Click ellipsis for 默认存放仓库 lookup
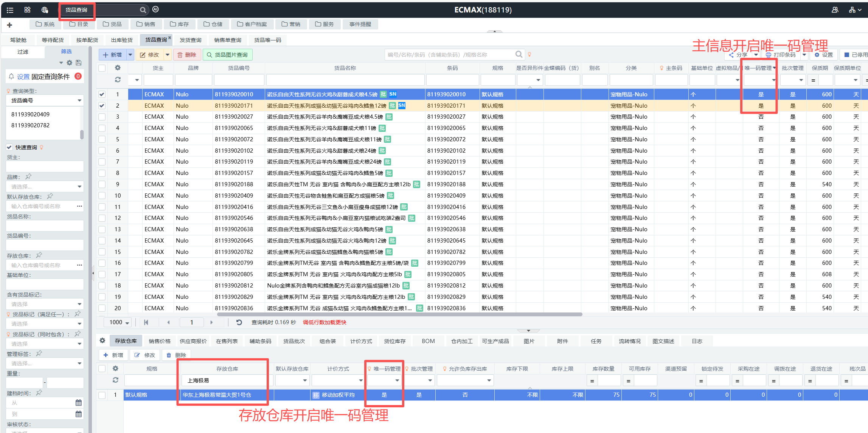The height and width of the screenshot is (433, 868). 79,206
